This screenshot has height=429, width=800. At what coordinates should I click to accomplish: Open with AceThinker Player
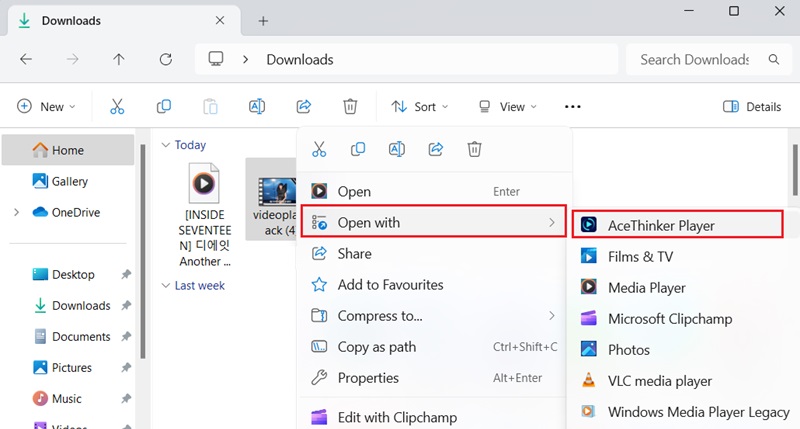pos(678,224)
